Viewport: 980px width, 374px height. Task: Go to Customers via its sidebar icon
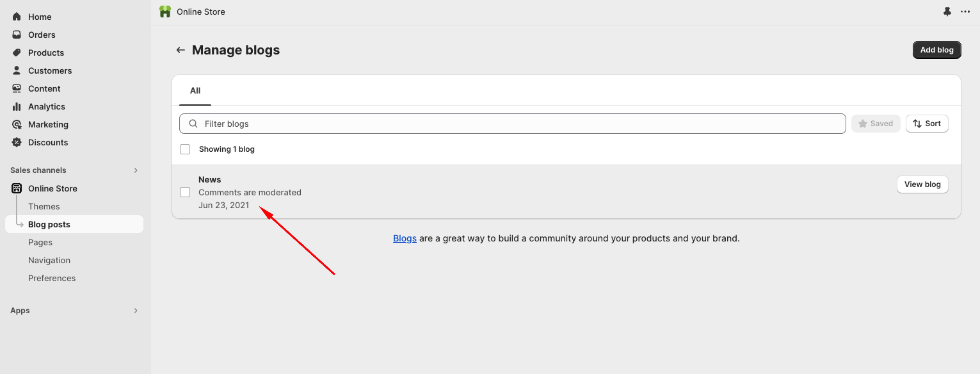pyautogui.click(x=17, y=70)
